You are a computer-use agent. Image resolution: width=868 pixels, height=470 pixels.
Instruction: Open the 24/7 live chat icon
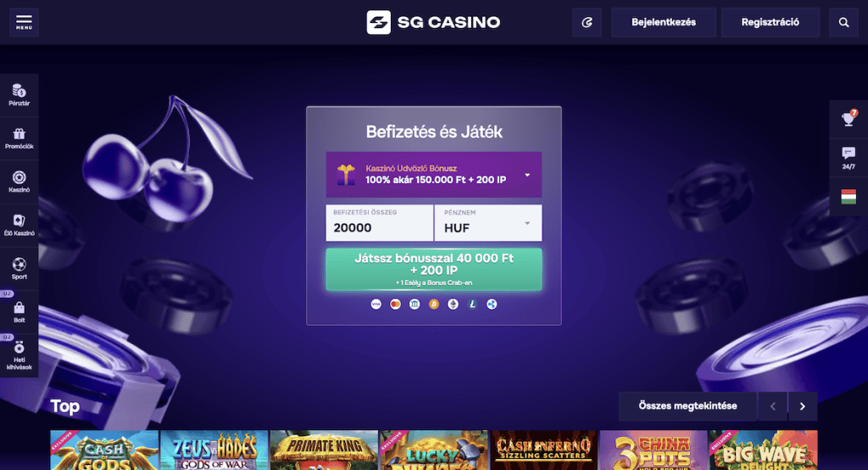click(x=849, y=158)
